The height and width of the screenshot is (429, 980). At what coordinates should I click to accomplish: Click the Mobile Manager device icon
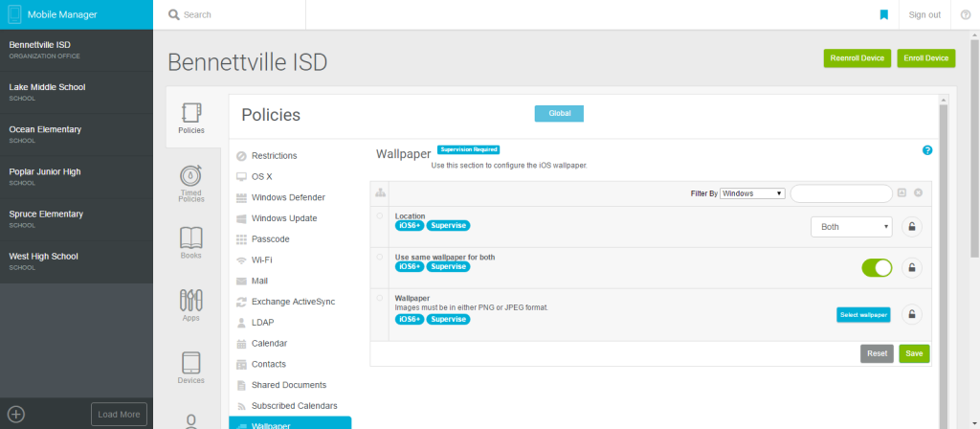13,14
